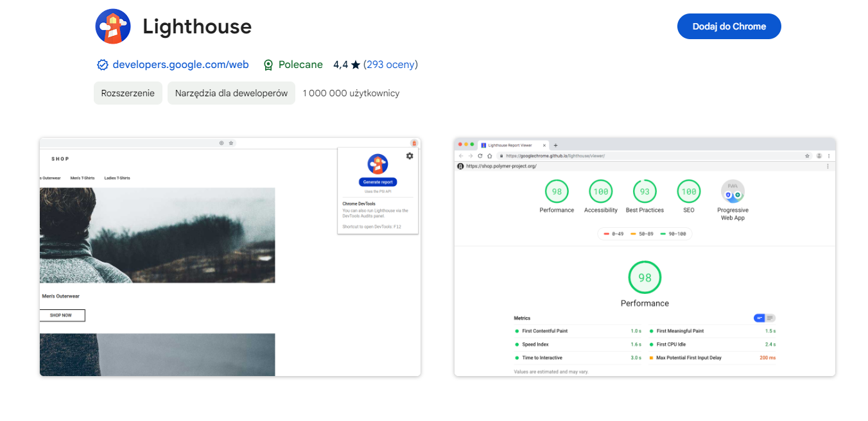Open the Lighthouse report screenshot thumbnail
The width and height of the screenshot is (868, 421).
[x=645, y=257]
